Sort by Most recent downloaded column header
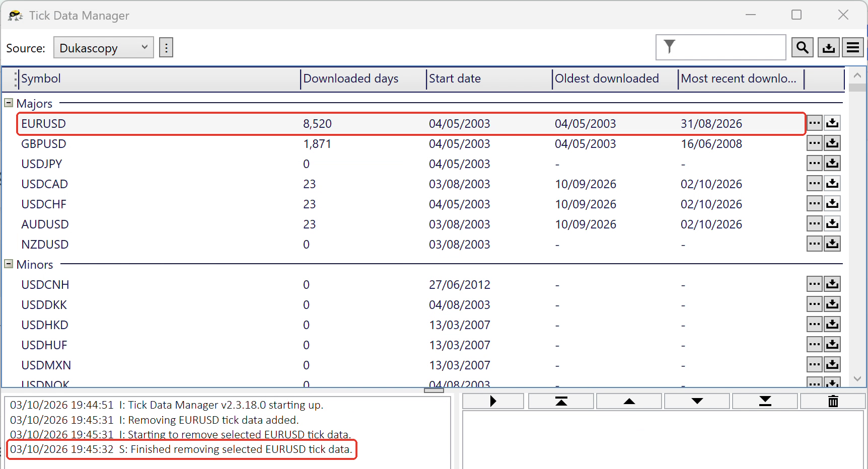This screenshot has width=868, height=469. (x=741, y=79)
